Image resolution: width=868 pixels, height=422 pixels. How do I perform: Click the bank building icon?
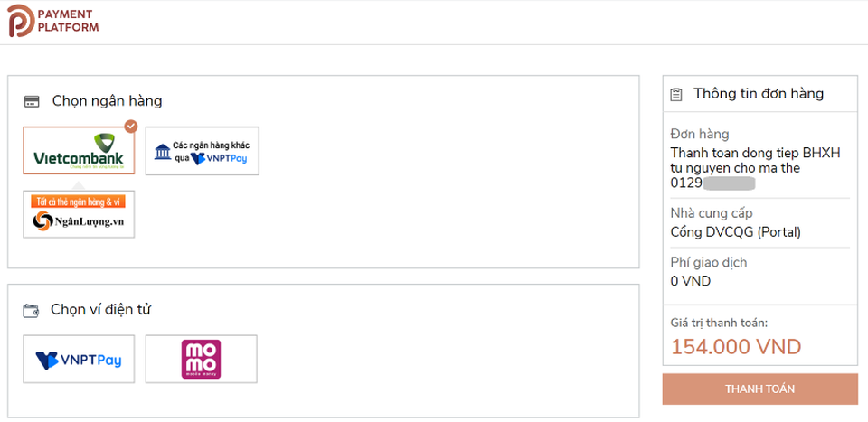click(162, 152)
